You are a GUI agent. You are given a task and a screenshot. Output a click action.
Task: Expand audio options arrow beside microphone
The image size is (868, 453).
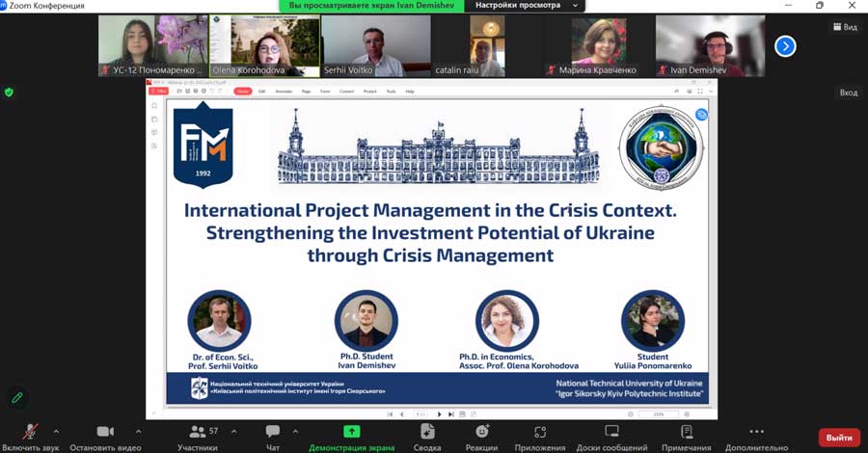coord(56,431)
